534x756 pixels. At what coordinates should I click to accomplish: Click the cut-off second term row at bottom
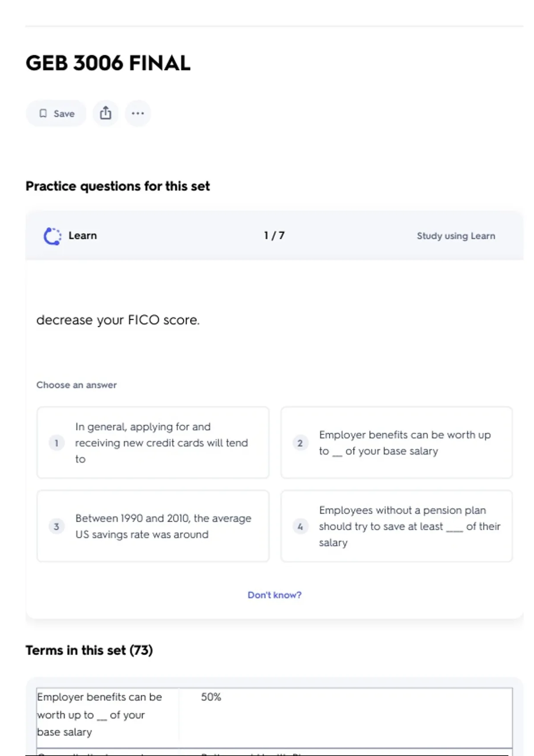click(x=274, y=752)
